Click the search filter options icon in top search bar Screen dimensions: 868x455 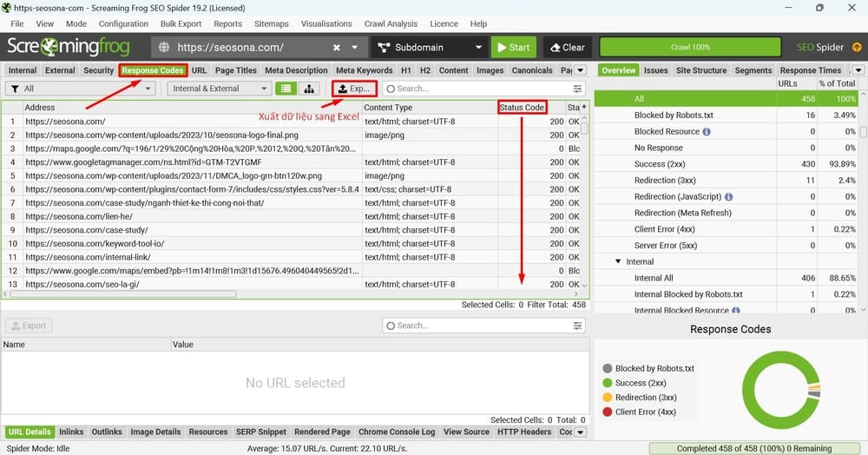(578, 89)
